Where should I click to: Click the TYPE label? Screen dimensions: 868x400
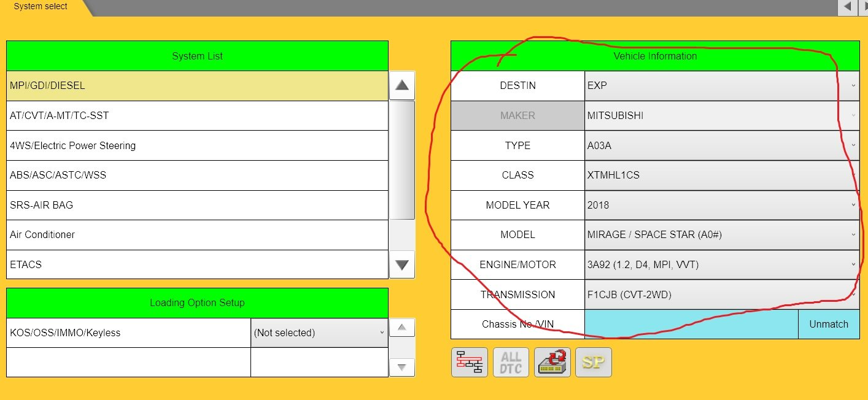(x=517, y=145)
